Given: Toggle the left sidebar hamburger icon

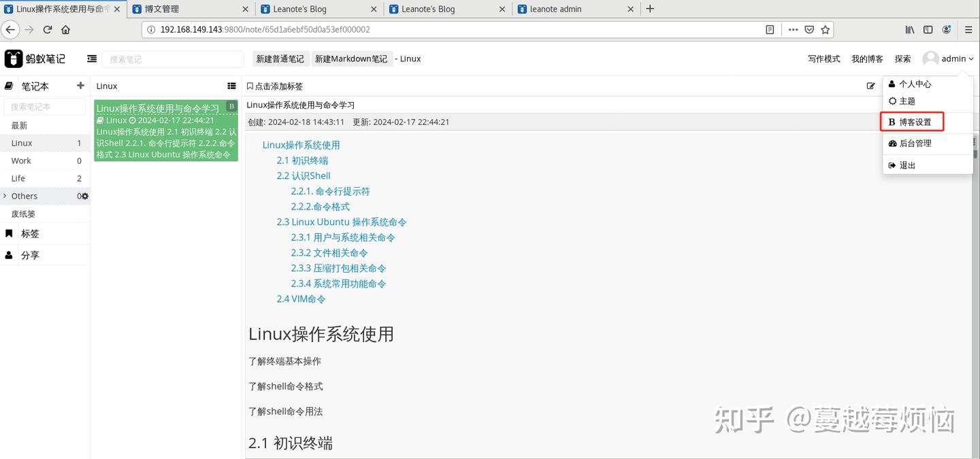Looking at the screenshot, I should coord(92,59).
